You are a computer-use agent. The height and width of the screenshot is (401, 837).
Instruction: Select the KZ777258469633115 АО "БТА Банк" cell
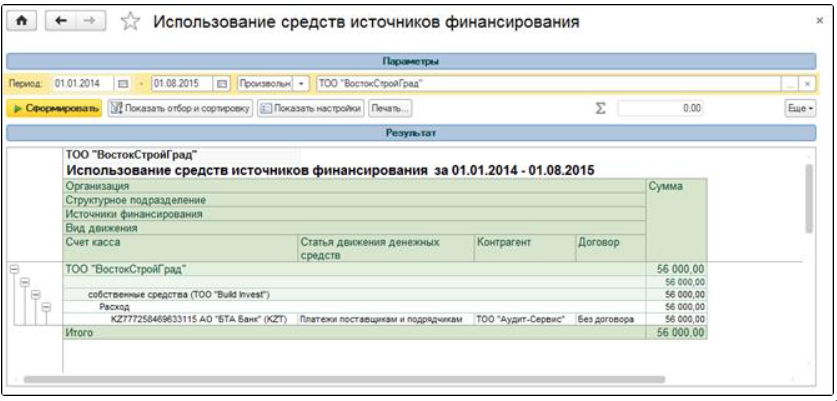click(x=180, y=319)
